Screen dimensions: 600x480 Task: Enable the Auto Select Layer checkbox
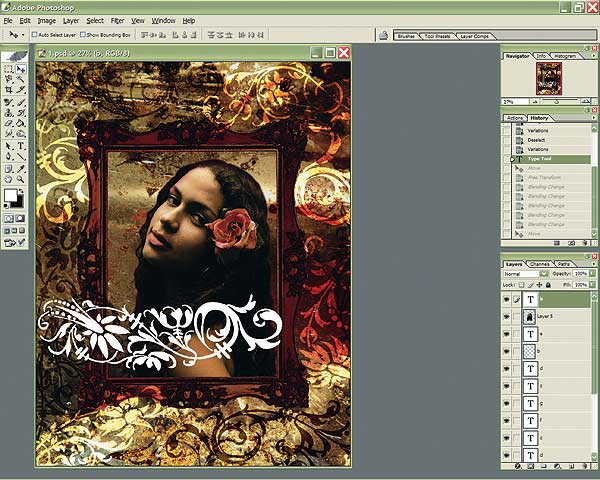click(x=35, y=35)
